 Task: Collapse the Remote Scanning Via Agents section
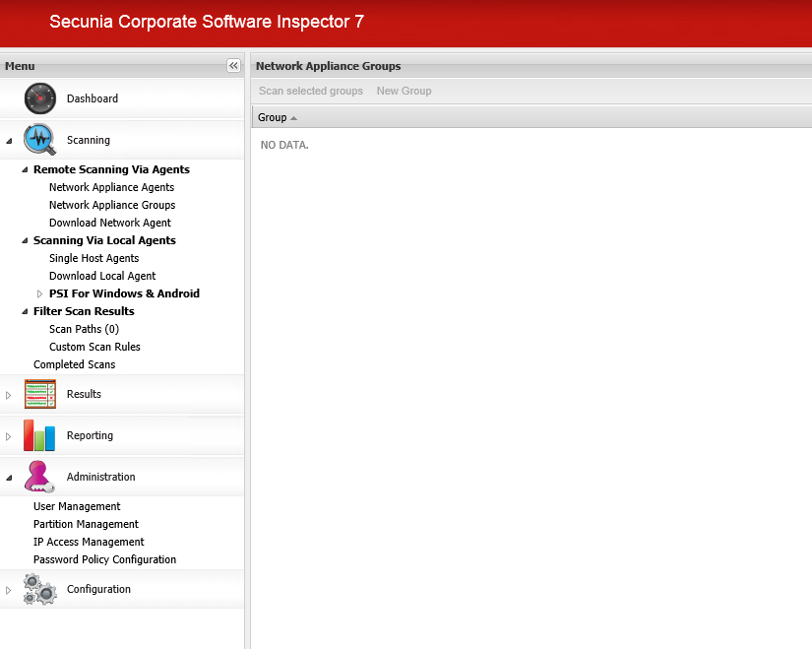[23, 168]
